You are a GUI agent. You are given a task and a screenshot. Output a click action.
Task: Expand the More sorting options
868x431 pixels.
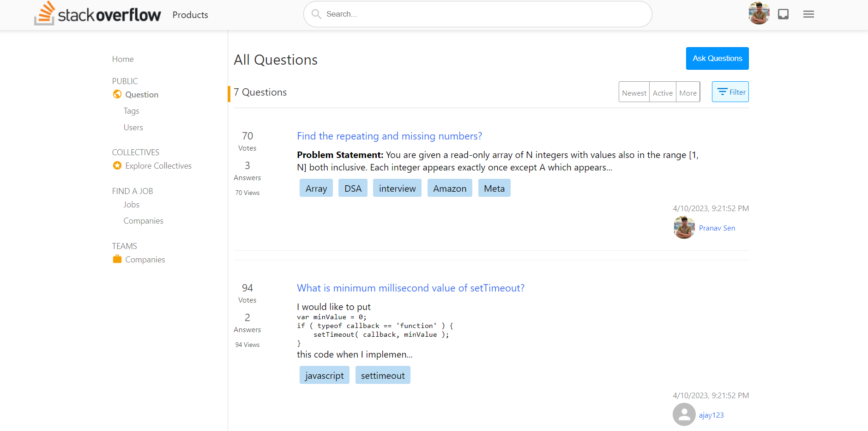click(x=688, y=92)
